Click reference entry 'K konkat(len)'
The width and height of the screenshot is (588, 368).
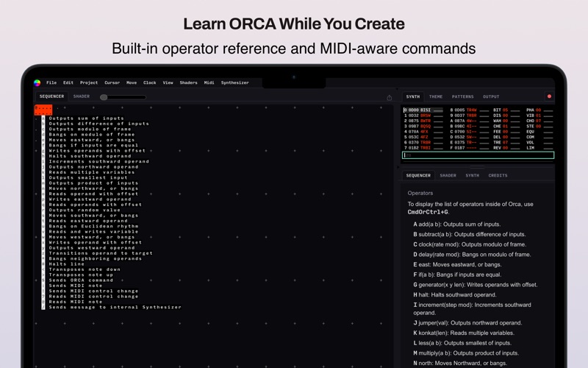coord(464,333)
